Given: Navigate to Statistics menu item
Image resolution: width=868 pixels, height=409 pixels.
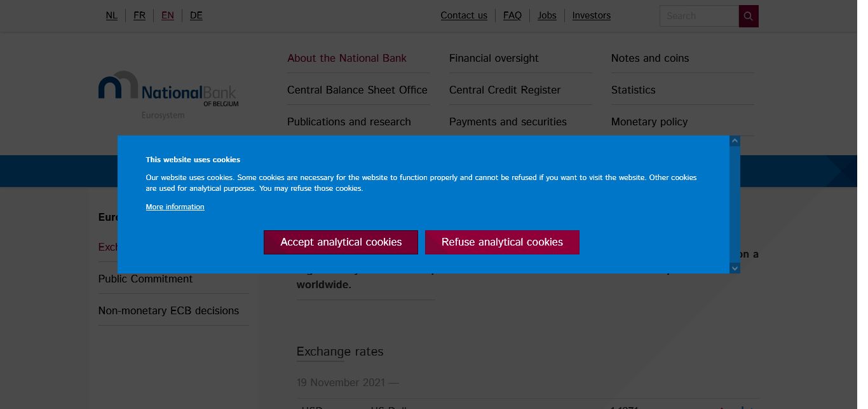Looking at the screenshot, I should [x=633, y=90].
